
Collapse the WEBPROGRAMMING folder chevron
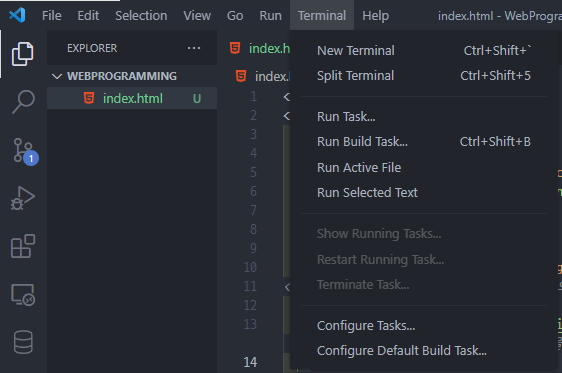(57, 76)
